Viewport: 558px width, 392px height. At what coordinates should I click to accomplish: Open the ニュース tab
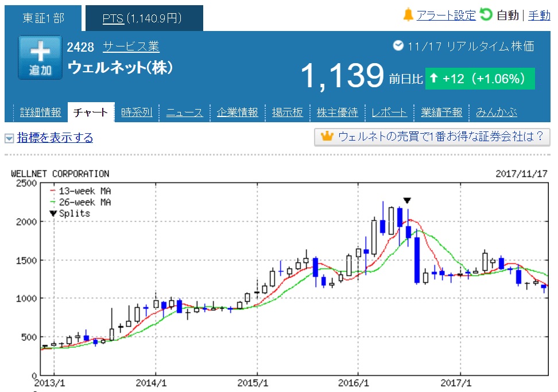[x=185, y=112]
